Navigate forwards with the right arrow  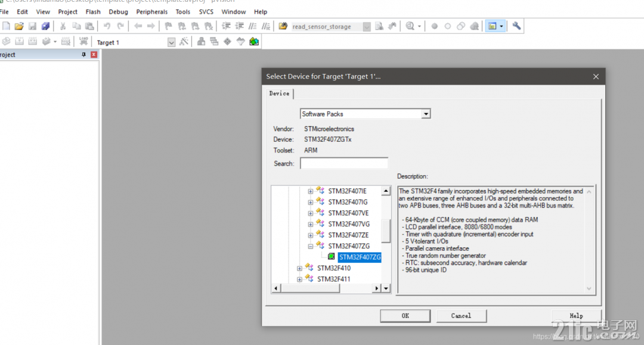151,26
